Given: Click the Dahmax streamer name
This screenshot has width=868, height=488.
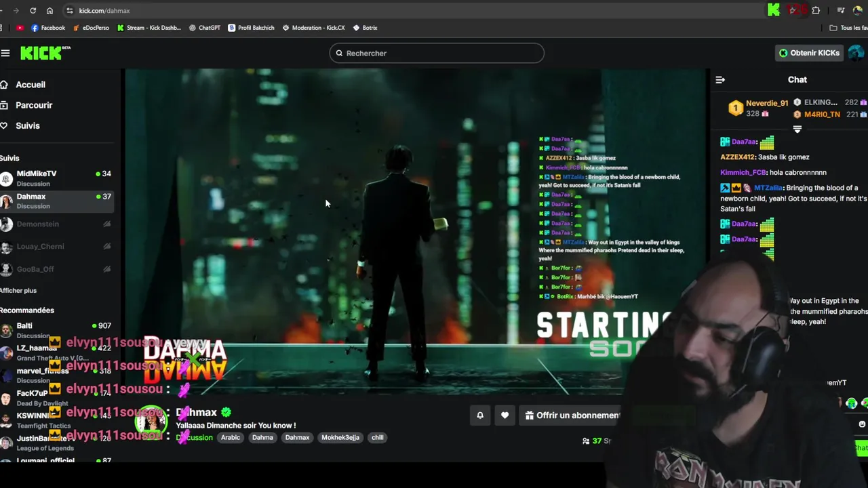Looking at the screenshot, I should click(196, 412).
